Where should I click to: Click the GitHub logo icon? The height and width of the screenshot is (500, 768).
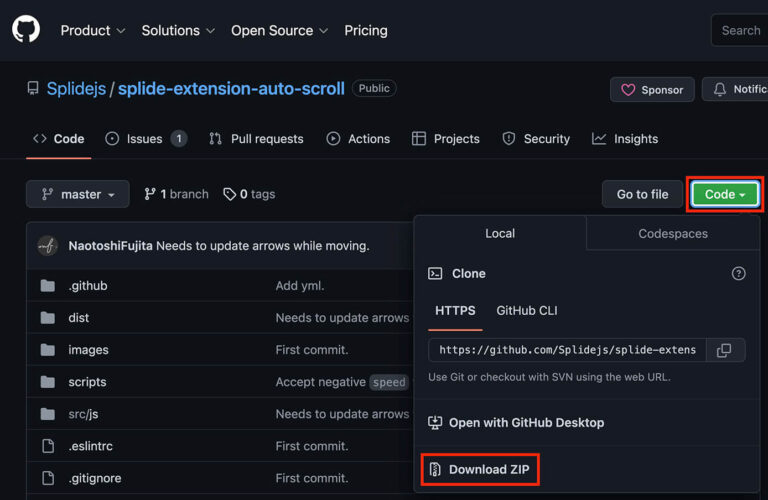pyautogui.click(x=26, y=30)
